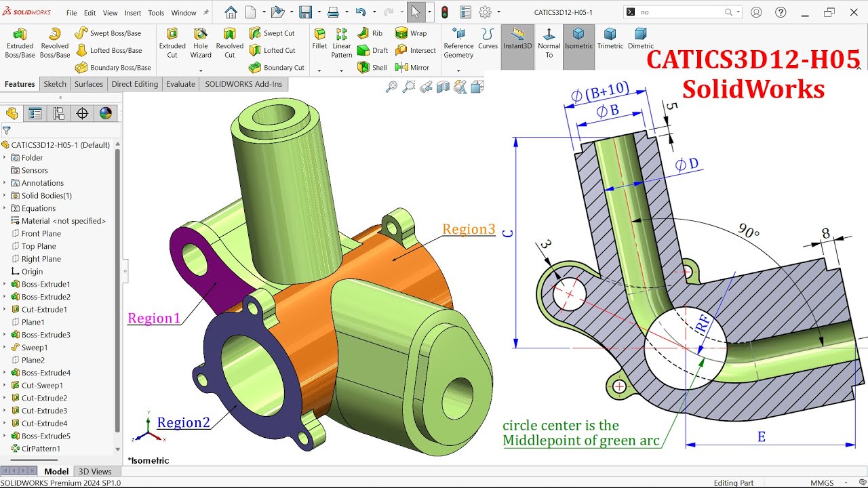Open the Save button dropdown arrow
This screenshot has height=488, width=868.
[319, 12]
